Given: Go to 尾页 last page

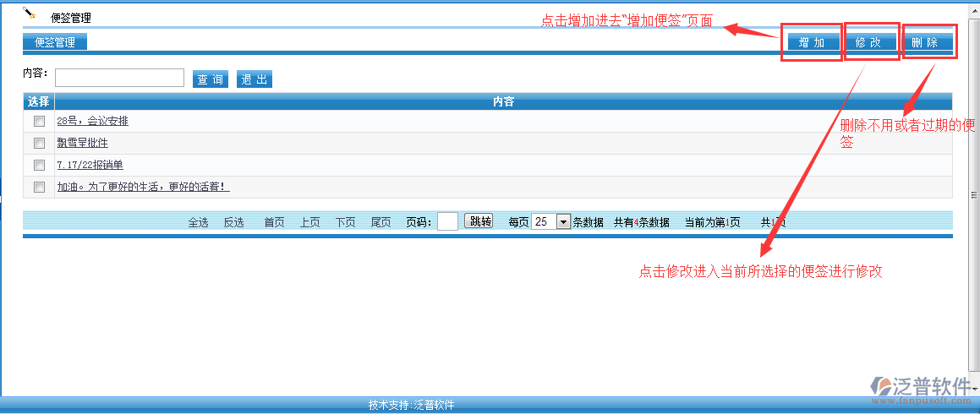Looking at the screenshot, I should (x=381, y=222).
